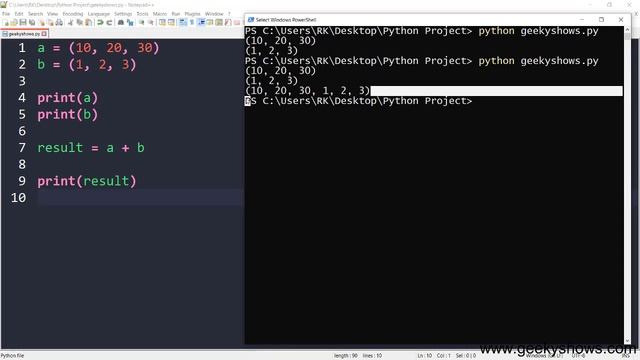Click the New file toolbar icon in Notepad++

point(6,22)
